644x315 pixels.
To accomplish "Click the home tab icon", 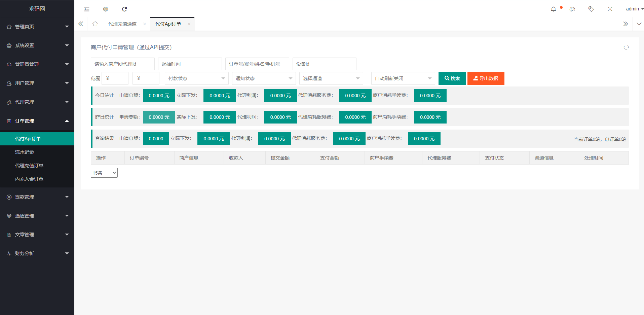I will pyautogui.click(x=95, y=24).
